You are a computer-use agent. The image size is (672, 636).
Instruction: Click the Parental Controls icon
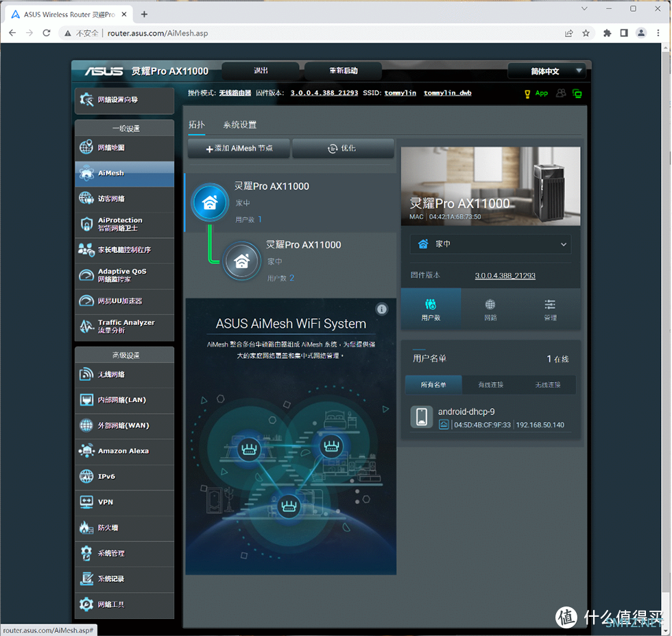pyautogui.click(x=86, y=250)
